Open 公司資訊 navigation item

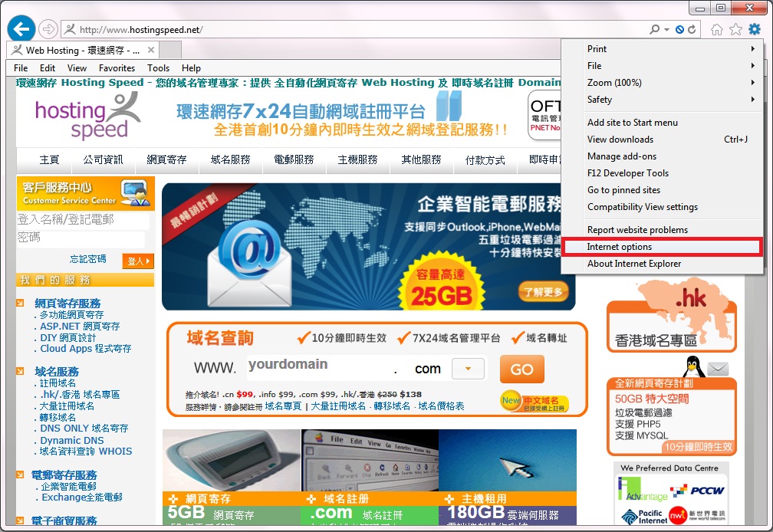tap(103, 159)
